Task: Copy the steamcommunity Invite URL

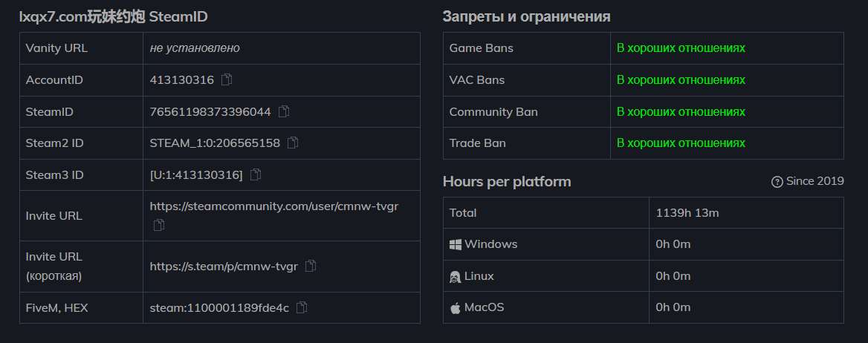Action: tap(158, 225)
